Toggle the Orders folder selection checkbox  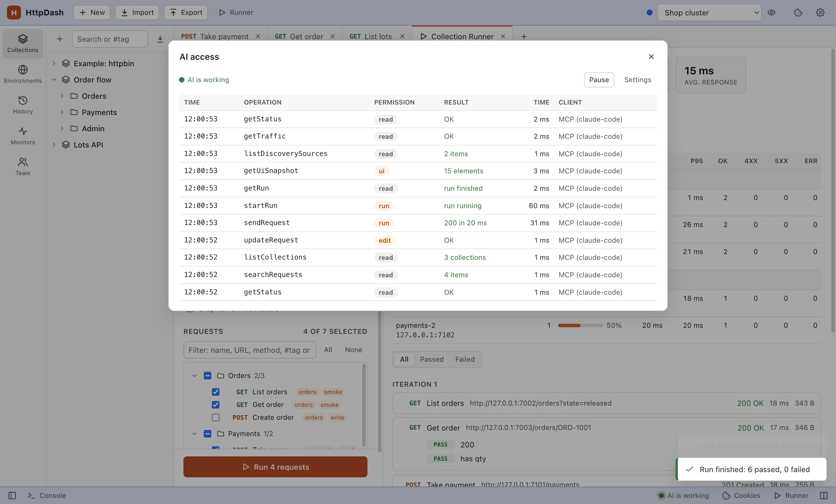tap(208, 376)
